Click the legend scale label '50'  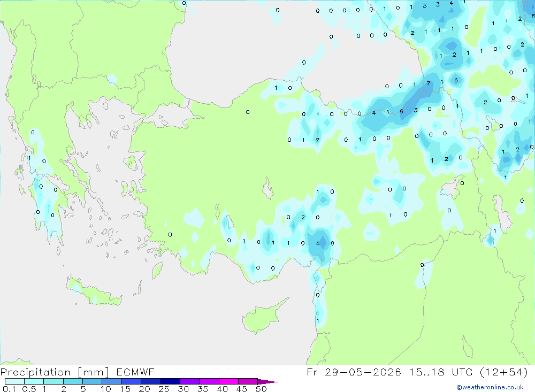point(261,389)
